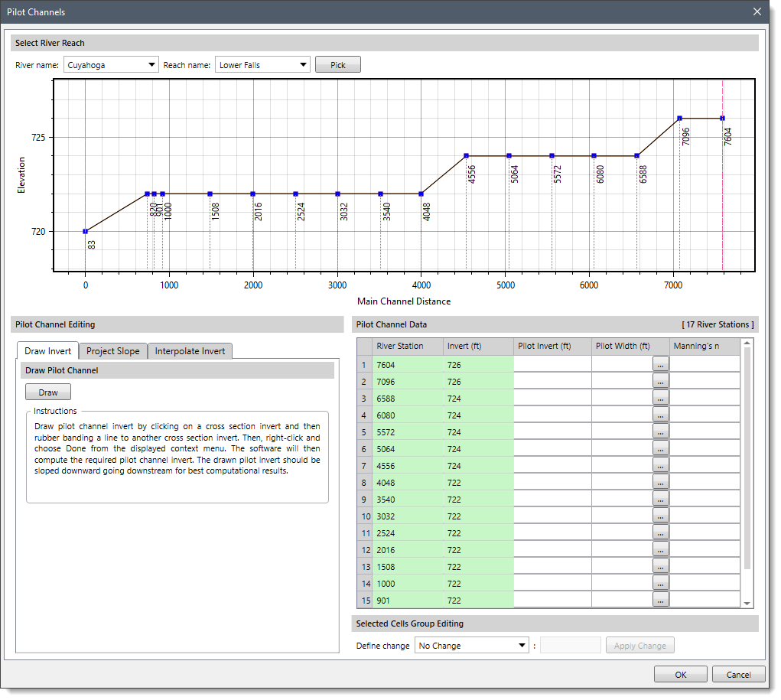Open the River name dropdown
Viewport: 781px width, 700px height.
click(x=111, y=65)
